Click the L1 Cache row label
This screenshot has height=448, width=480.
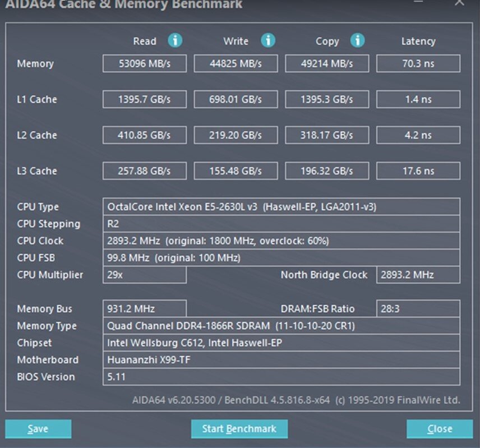[x=37, y=99]
